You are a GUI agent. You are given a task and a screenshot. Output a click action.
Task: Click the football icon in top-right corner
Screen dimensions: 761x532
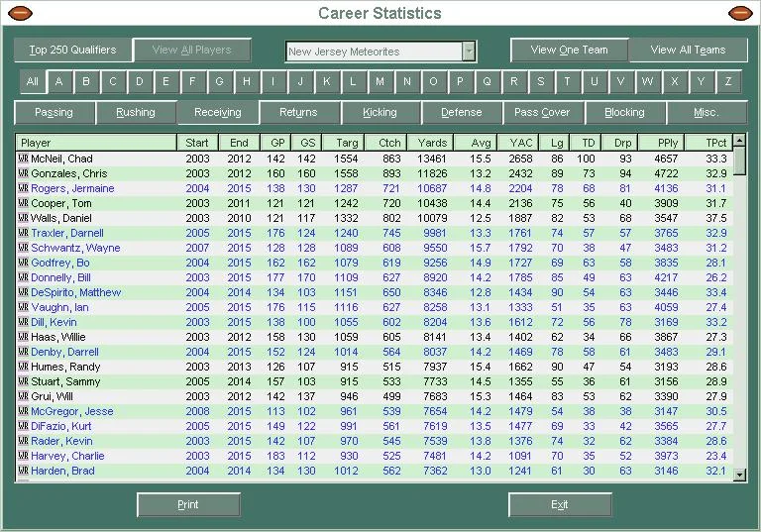[740, 14]
